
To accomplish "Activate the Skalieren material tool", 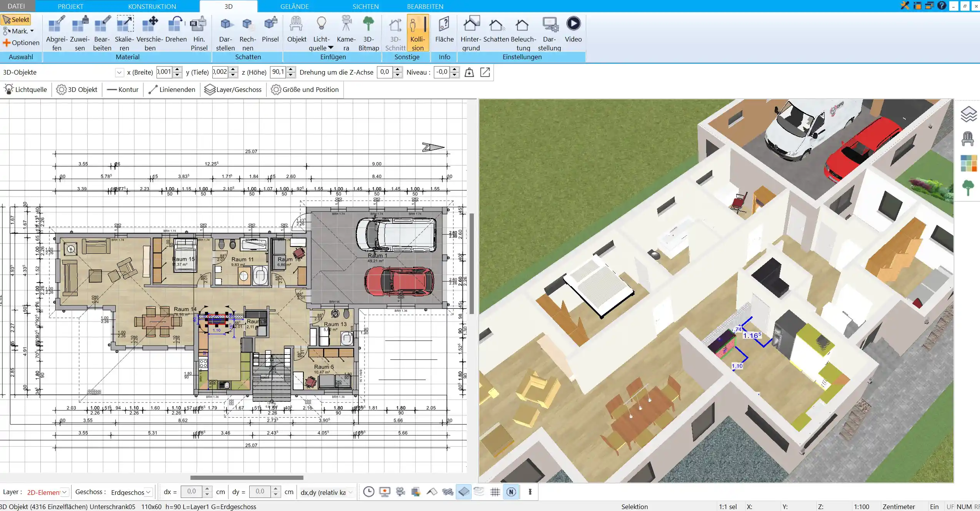I will click(x=125, y=33).
